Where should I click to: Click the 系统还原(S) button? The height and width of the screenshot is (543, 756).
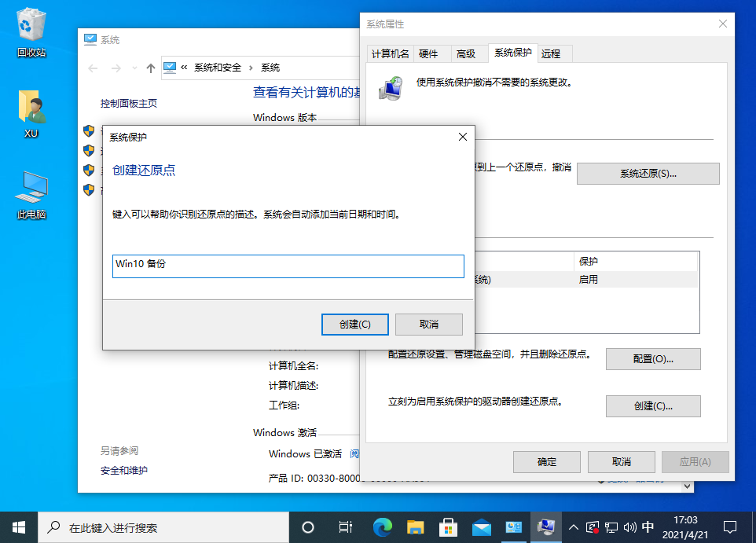point(648,173)
